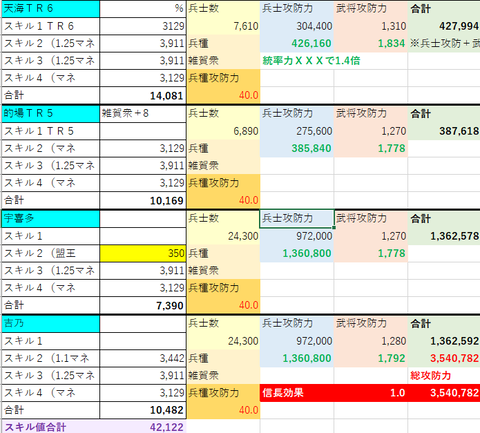Viewport: 480px width, 433px height.
Task: Click the 275,600 soldier power cell
Action: [297, 131]
